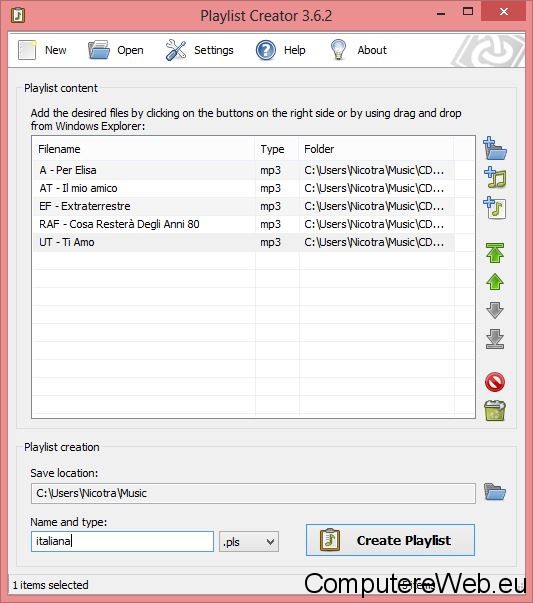Move selected item down one position
This screenshot has width=533, height=603.
point(495,310)
